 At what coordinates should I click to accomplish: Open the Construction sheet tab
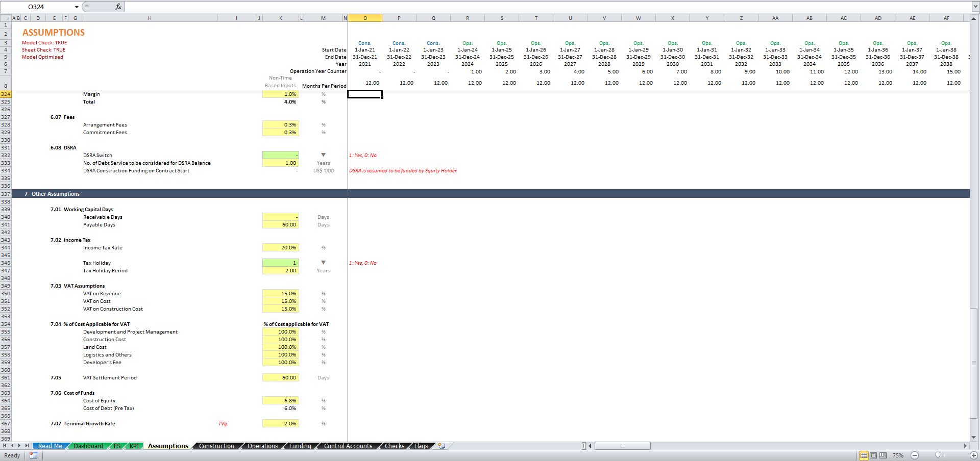(x=216, y=446)
